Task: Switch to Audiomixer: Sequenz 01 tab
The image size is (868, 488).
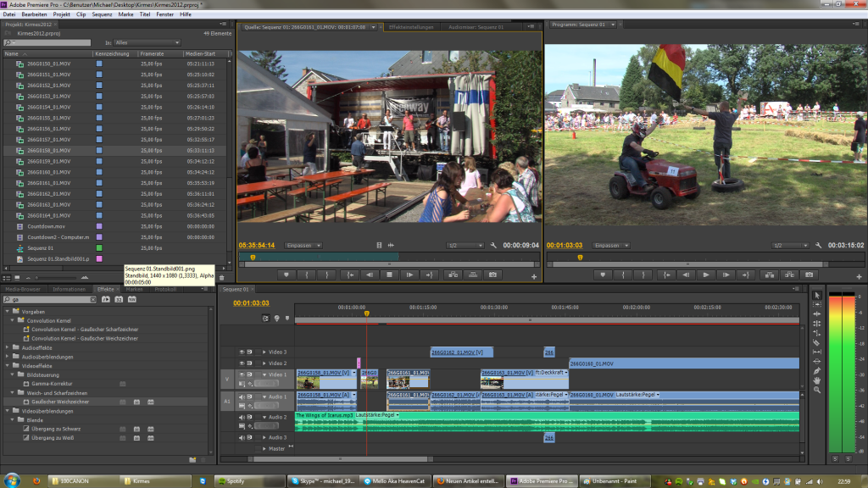Action: (476, 27)
